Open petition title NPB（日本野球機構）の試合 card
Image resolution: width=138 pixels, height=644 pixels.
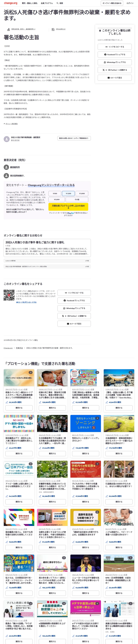pyautogui.click(x=119, y=580)
